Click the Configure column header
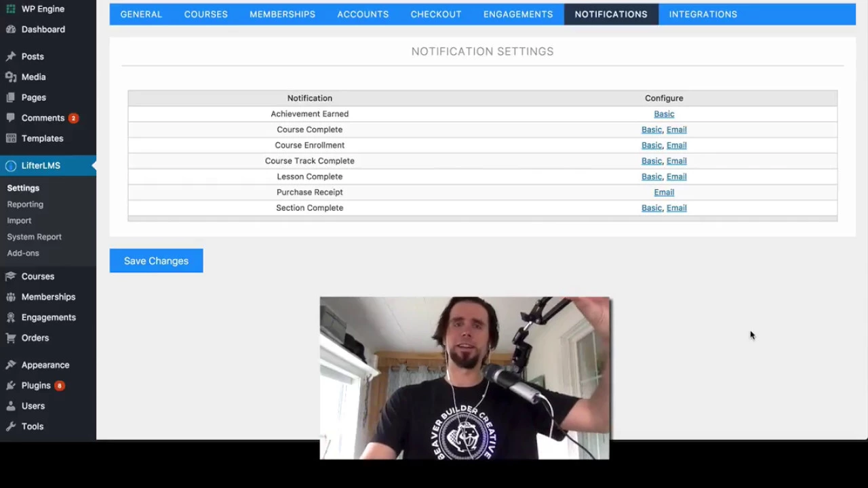 [664, 98]
